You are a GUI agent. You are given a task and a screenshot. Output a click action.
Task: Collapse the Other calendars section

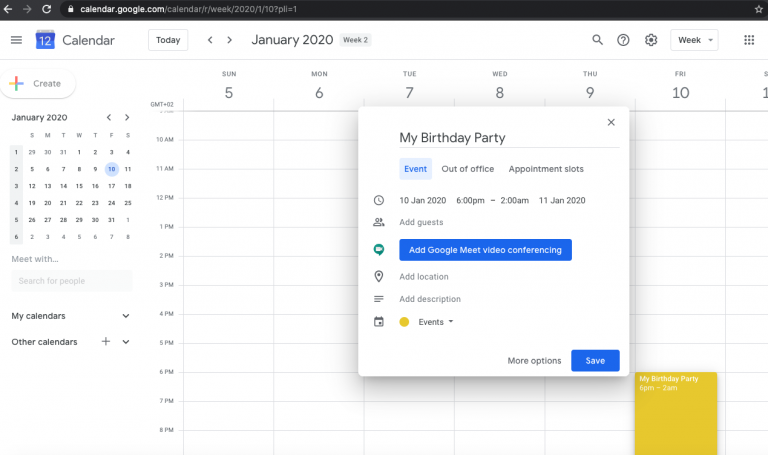click(x=126, y=341)
